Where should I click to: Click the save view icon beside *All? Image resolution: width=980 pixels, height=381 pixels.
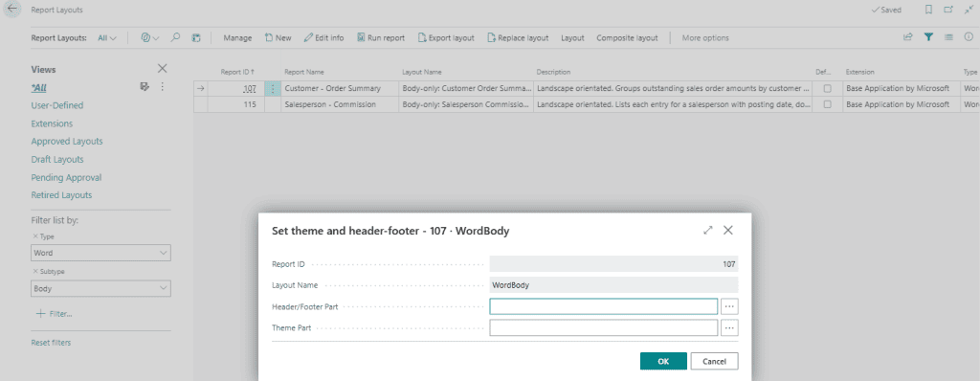(x=145, y=87)
